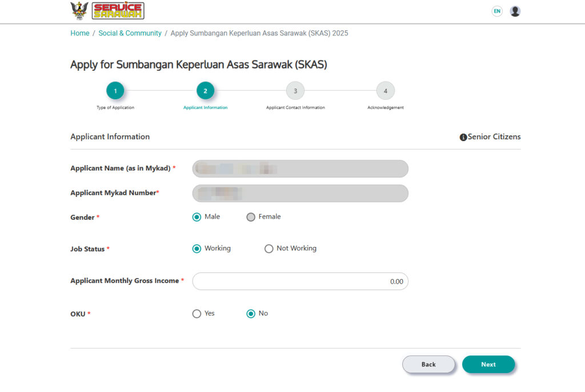The height and width of the screenshot is (392, 585).
Task: Select step 1 Type of Application
Action: [x=115, y=91]
